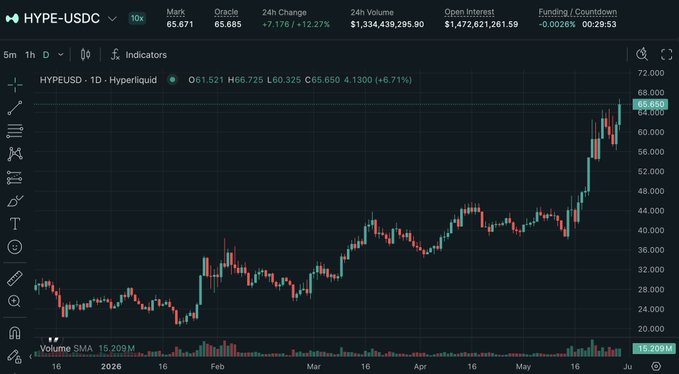Choose the XABCD pattern tool
Screen dimensions: 679x374
[15, 154]
